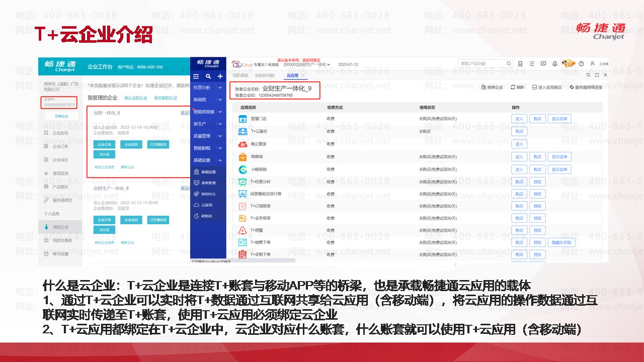
Task: Click 授权 button for T+经营分析
Action: tap(537, 182)
